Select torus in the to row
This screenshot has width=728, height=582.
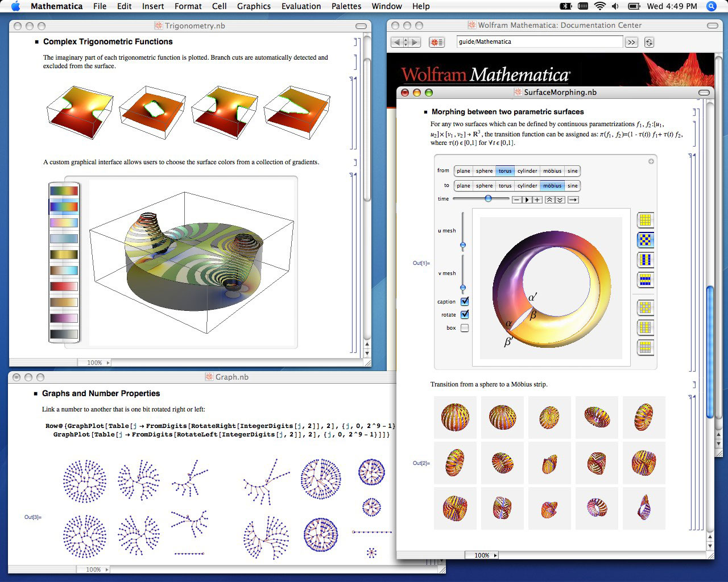(505, 186)
